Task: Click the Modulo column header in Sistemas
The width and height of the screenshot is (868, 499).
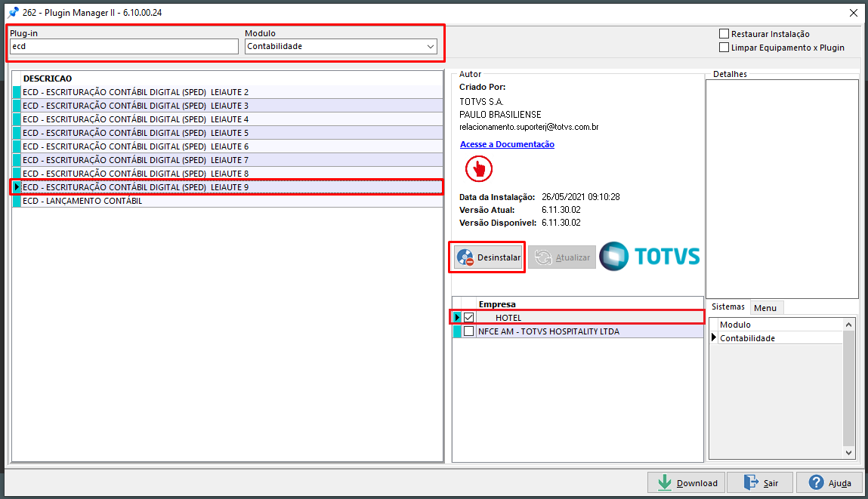Action: [x=780, y=325]
